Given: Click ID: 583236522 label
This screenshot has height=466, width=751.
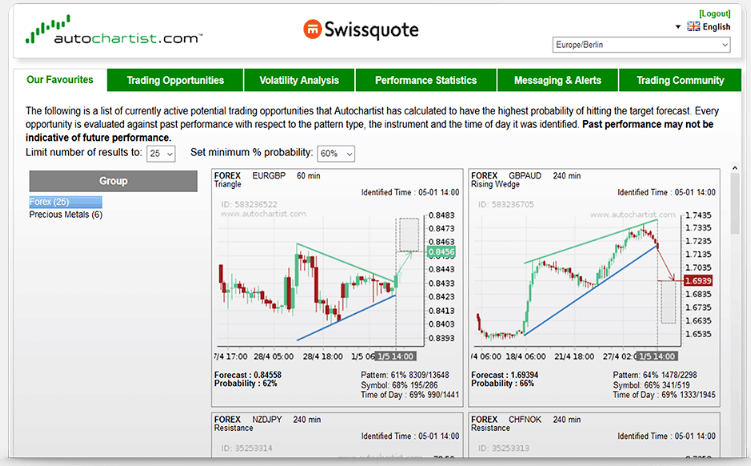Looking at the screenshot, I should coord(249,205).
